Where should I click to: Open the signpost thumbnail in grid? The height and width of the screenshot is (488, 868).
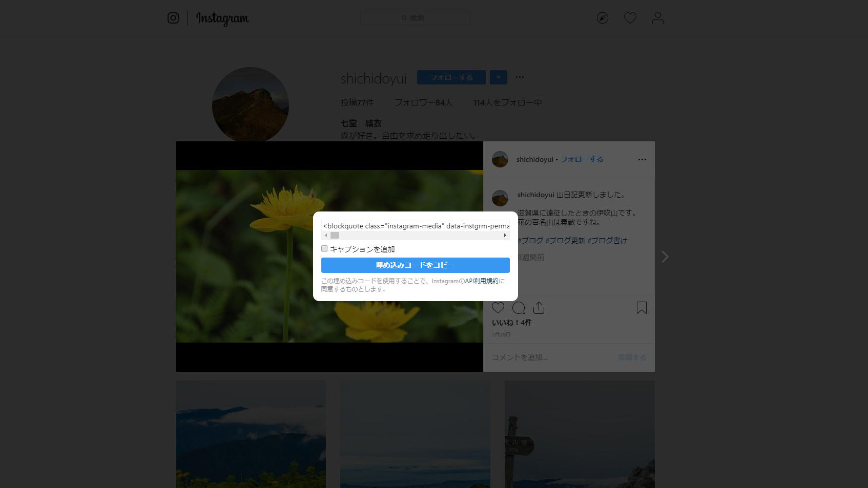click(580, 434)
